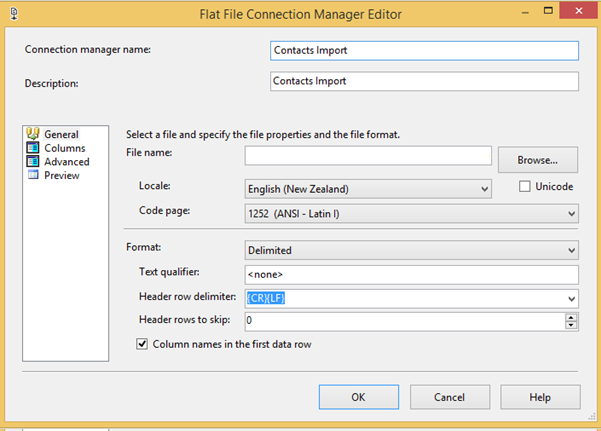The image size is (601, 431).
Task: Open the Code page dropdown
Action: 571,213
